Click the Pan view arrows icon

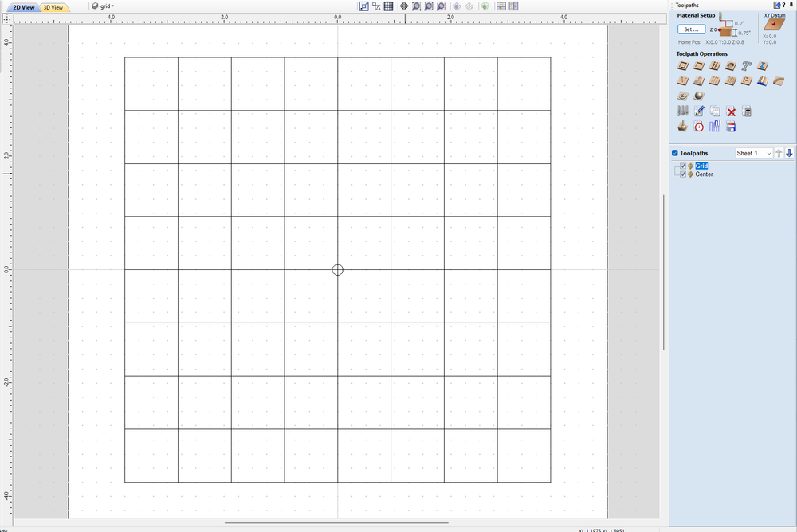point(404,6)
